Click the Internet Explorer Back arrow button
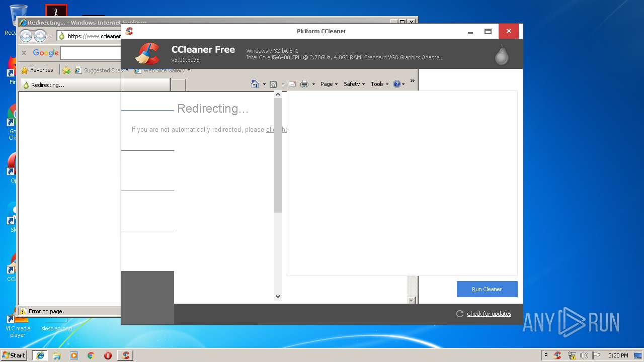644x362 pixels. coord(26,36)
